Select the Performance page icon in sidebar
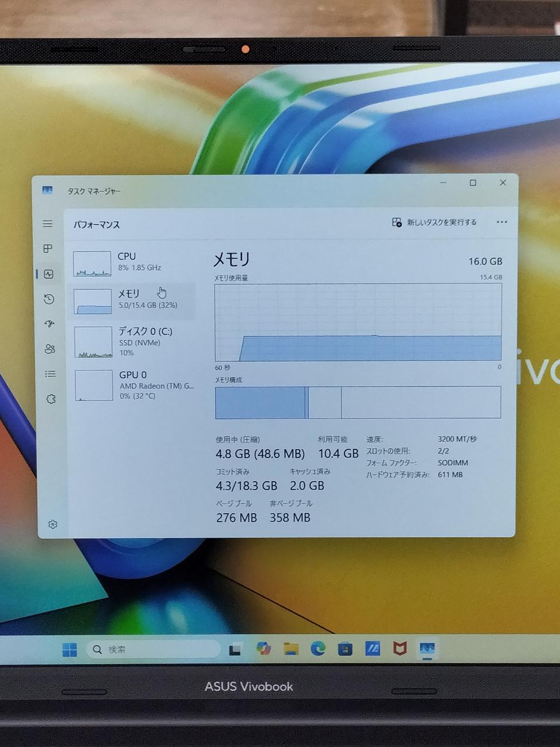 click(49, 274)
